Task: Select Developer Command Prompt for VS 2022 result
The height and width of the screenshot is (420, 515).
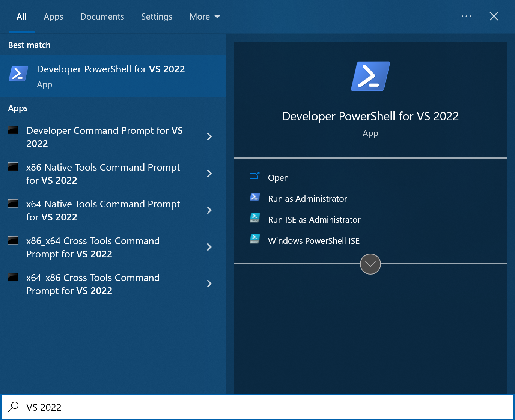Action: pyautogui.click(x=113, y=137)
